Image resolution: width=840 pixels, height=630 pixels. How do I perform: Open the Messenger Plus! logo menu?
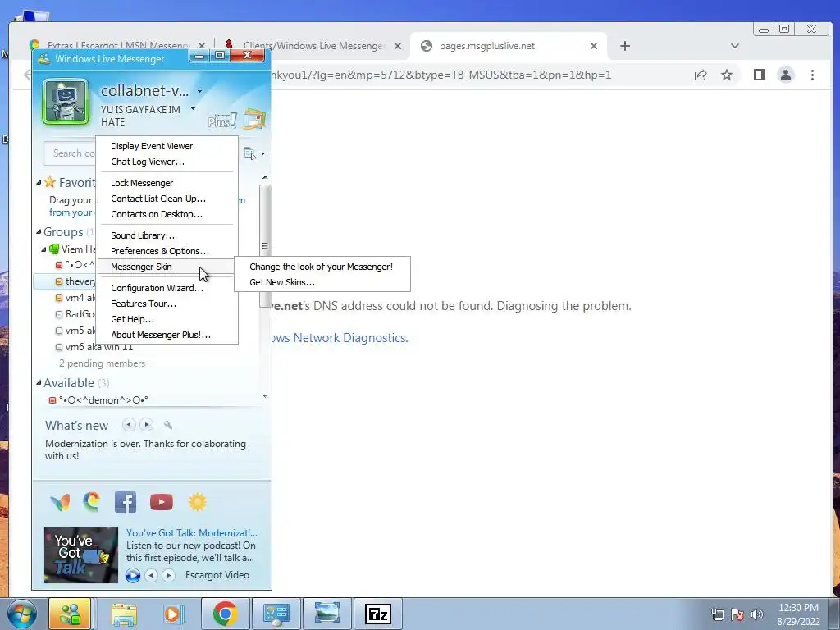click(222, 121)
